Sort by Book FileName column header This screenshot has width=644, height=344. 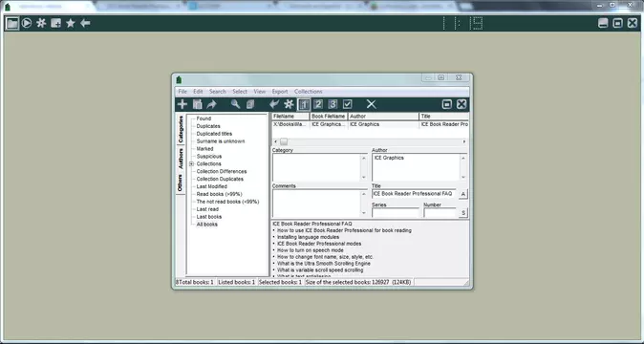[x=329, y=117]
